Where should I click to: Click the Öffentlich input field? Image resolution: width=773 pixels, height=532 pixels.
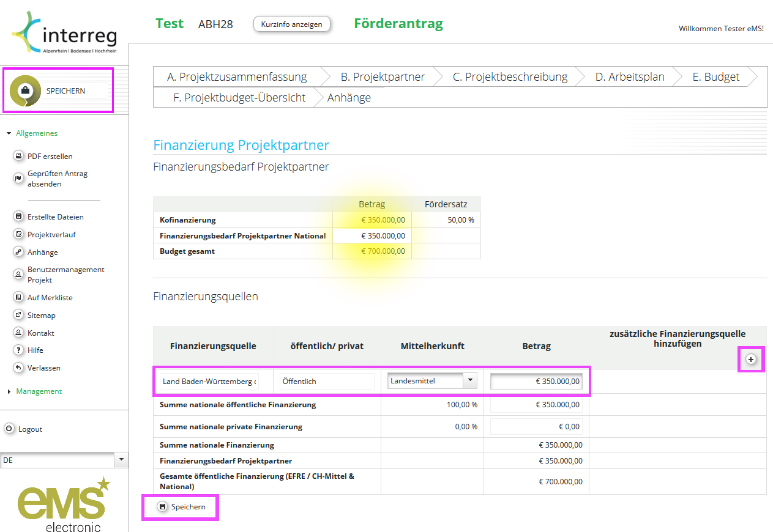pyautogui.click(x=327, y=381)
